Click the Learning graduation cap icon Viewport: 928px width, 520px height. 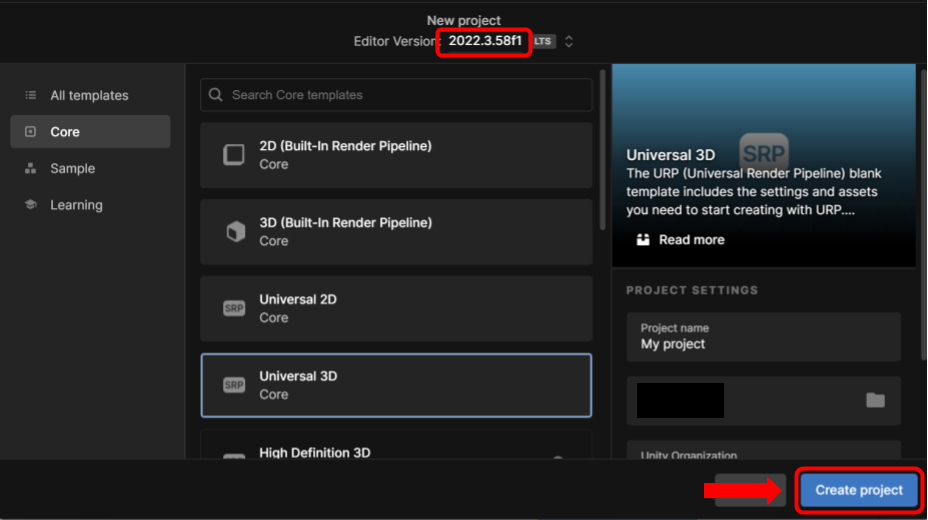point(31,205)
